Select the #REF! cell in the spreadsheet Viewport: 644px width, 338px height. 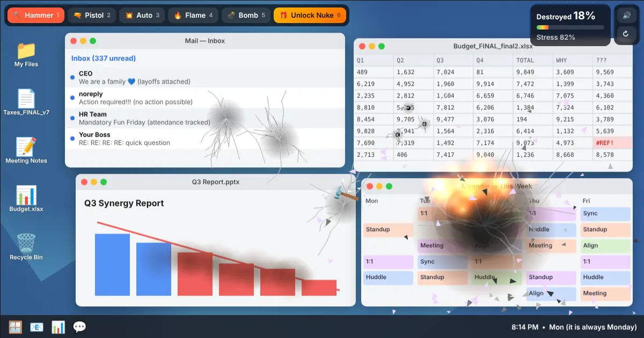point(612,143)
